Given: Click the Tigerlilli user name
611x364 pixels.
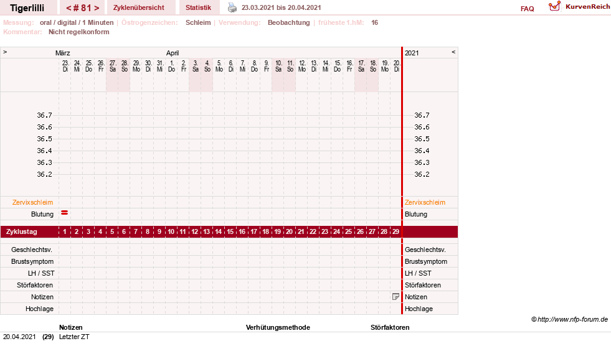Looking at the screenshot, I should tap(27, 8).
